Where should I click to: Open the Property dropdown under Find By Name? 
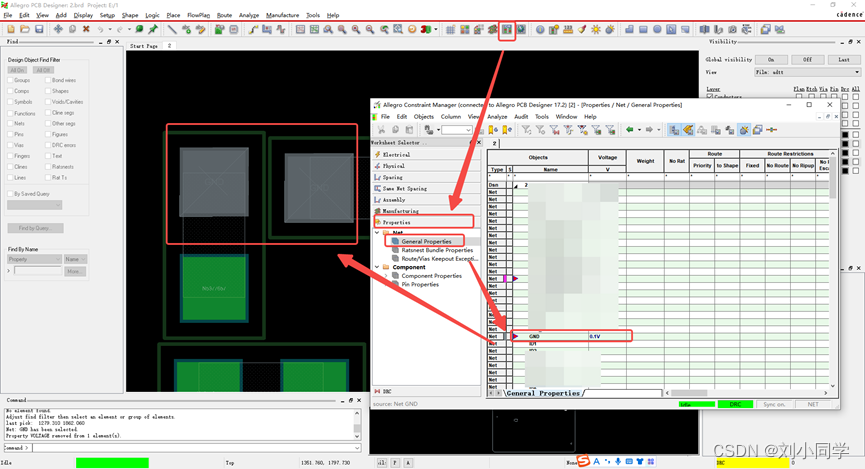[x=34, y=259]
